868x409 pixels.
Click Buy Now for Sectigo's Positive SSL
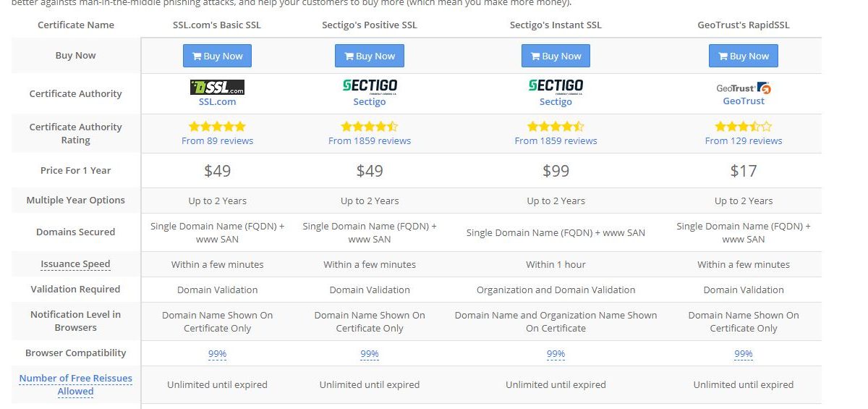[370, 56]
